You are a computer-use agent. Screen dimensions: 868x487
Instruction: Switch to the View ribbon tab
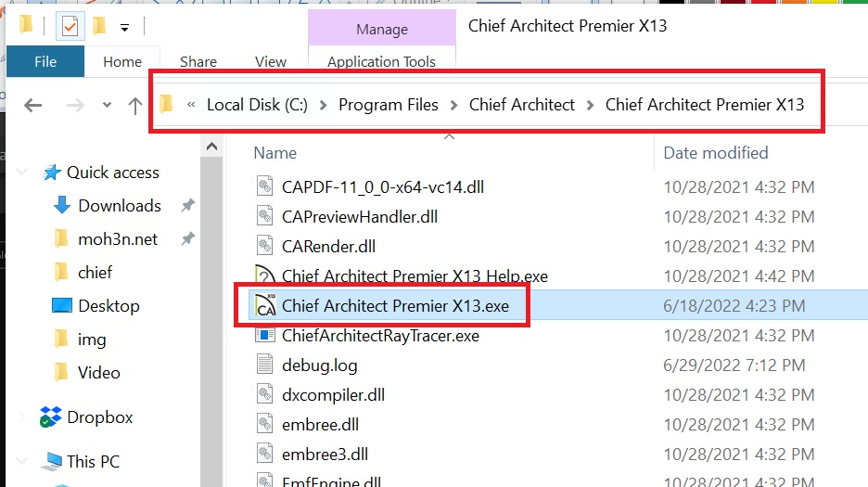tap(271, 62)
